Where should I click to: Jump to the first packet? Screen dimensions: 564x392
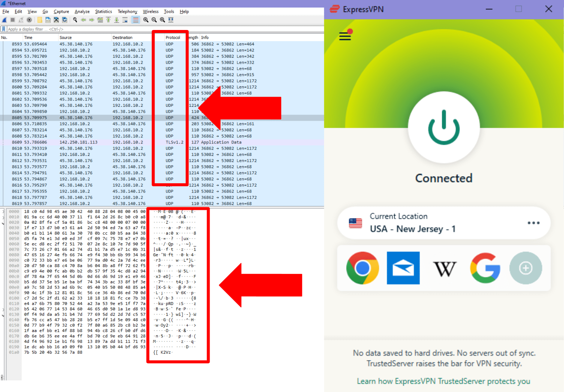[108, 20]
